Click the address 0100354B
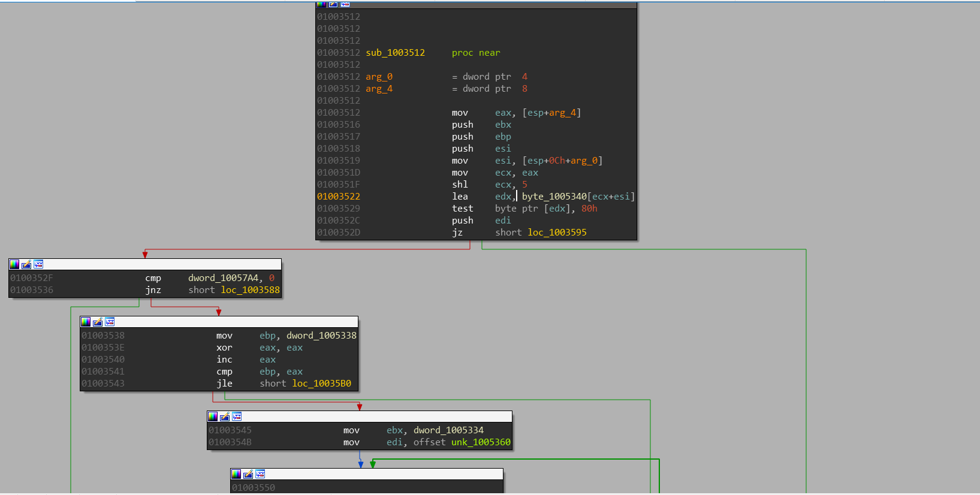The height and width of the screenshot is (495, 980). coord(230,442)
